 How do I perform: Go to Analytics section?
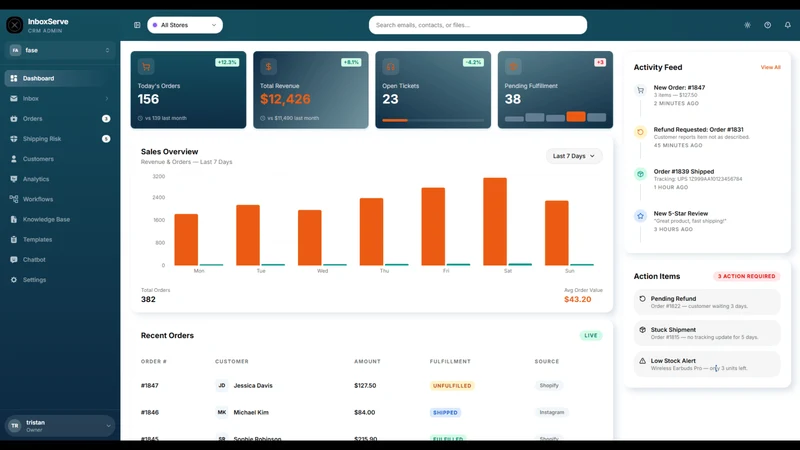[59, 179]
